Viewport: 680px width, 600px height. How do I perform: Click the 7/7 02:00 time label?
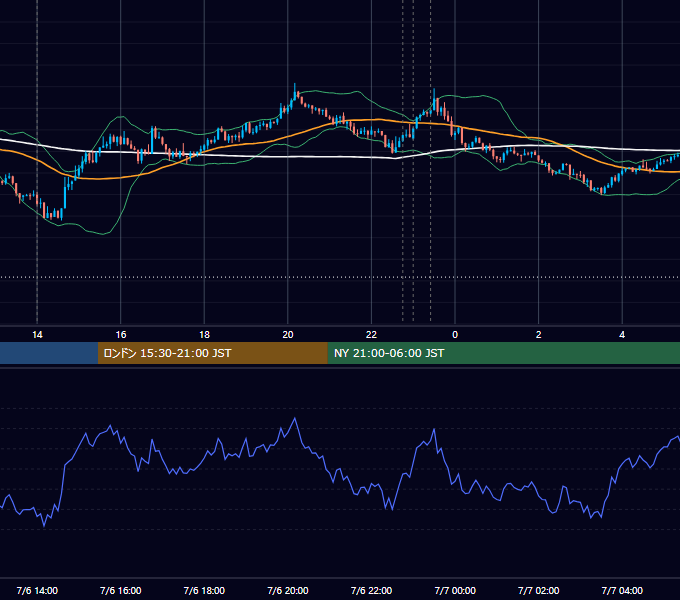538,590
